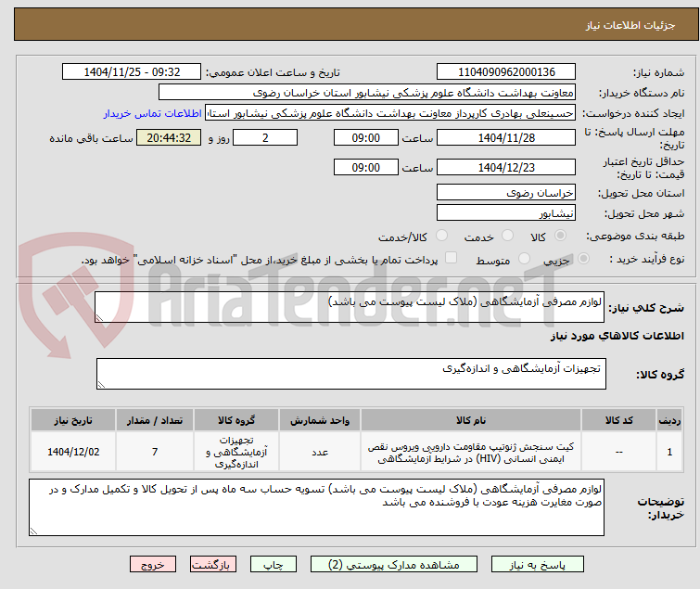This screenshot has height=589, width=700.
Task: Click the گروه کالا text area
Action: click(x=350, y=374)
